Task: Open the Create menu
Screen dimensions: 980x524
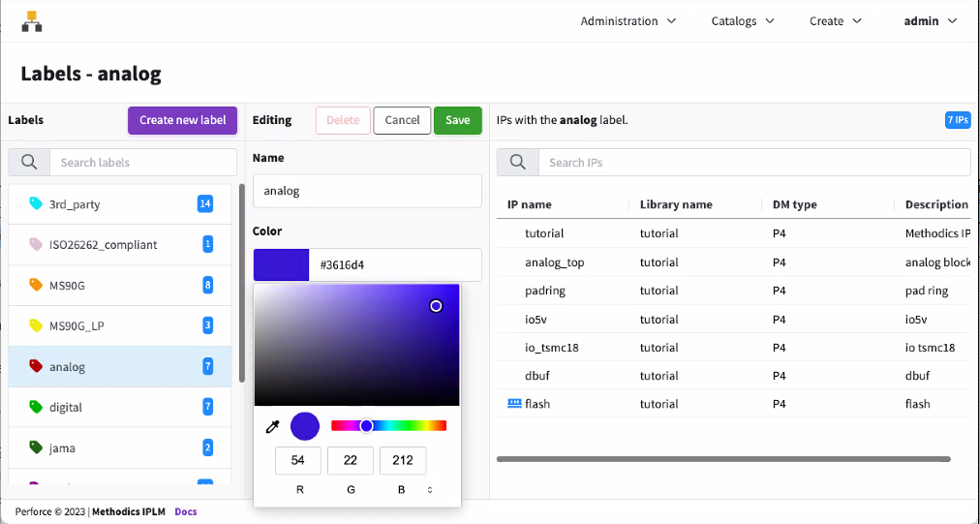Action: (835, 21)
